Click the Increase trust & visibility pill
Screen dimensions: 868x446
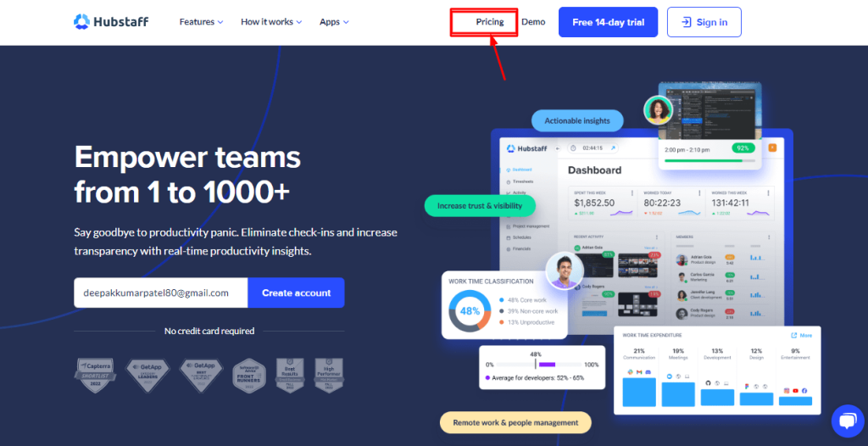pos(480,205)
